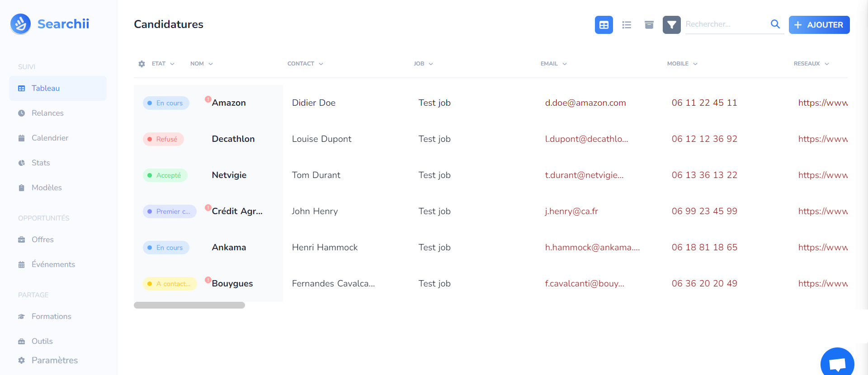Viewport: 868px width, 375px height.
Task: Open the filter funnel button
Action: tap(672, 25)
